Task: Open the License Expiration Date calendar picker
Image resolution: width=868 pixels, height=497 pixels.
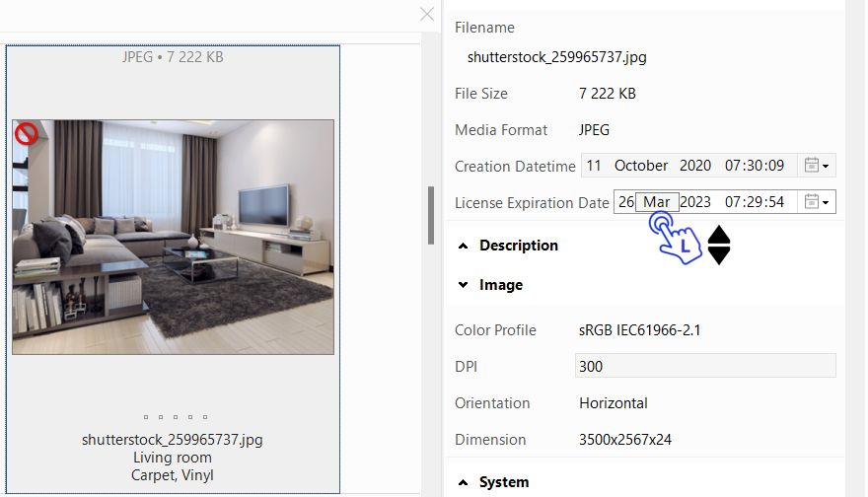Action: click(x=816, y=202)
